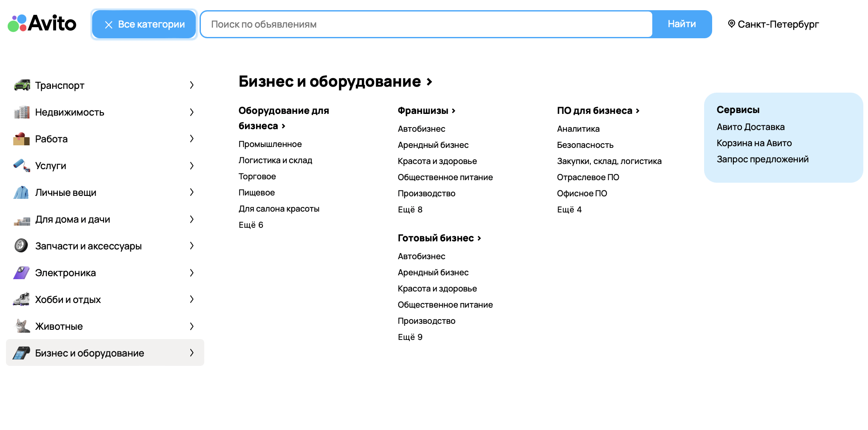This screenshot has height=430, width=868.
Task: Select Животные in category menu
Action: (105, 326)
